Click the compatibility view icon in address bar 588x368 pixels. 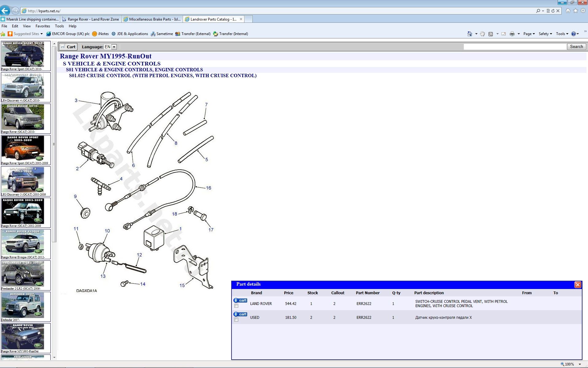point(548,11)
